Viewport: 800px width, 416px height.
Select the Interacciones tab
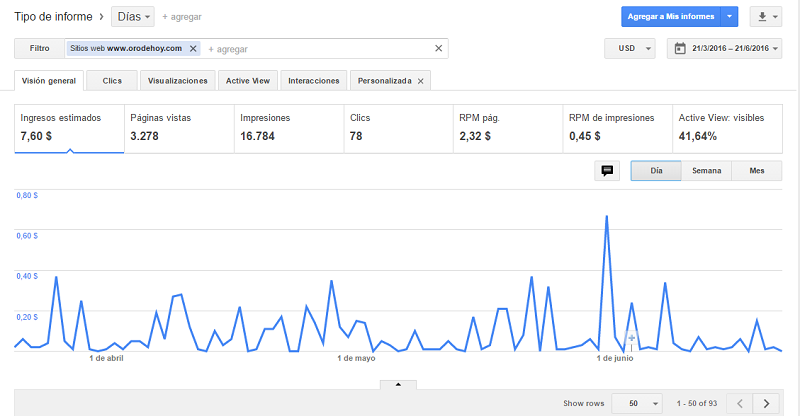tap(314, 81)
